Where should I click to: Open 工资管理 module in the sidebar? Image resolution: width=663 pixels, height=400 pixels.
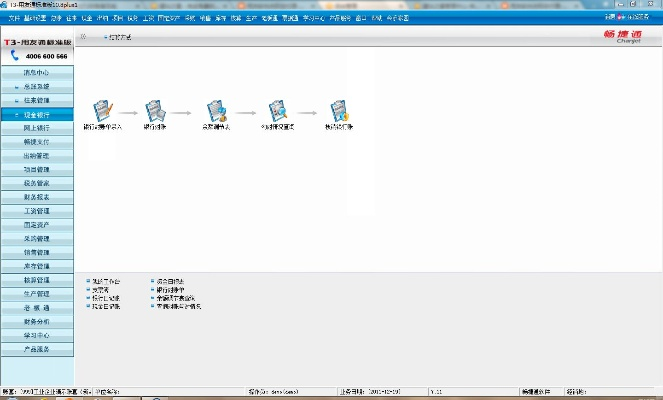coord(37,212)
